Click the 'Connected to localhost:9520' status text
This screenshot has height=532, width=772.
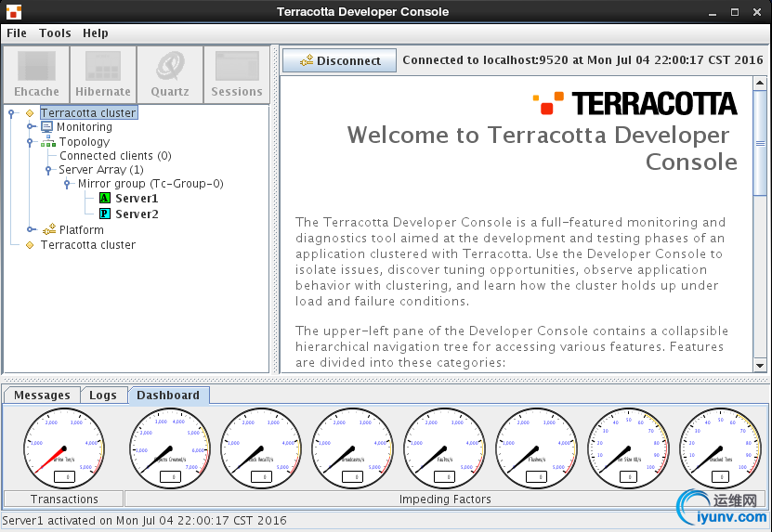(582, 60)
